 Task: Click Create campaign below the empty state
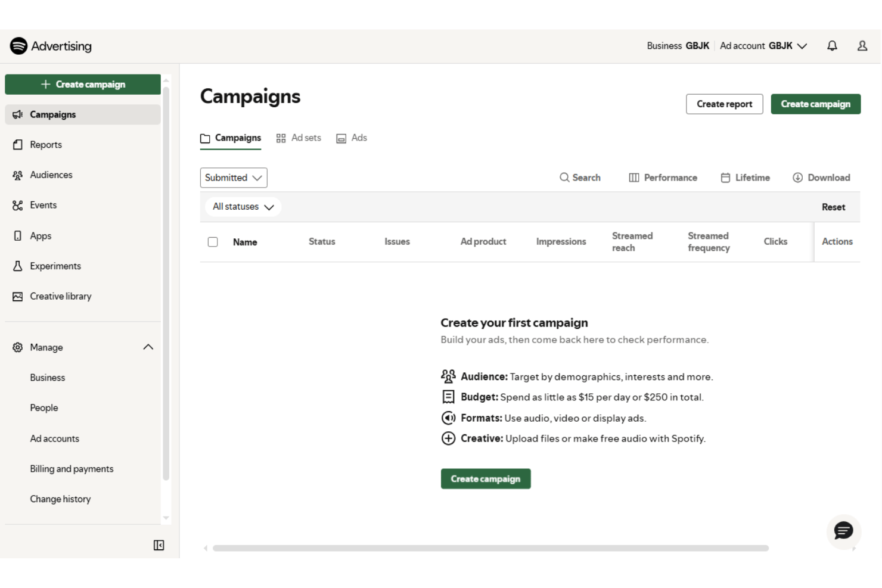click(x=486, y=479)
